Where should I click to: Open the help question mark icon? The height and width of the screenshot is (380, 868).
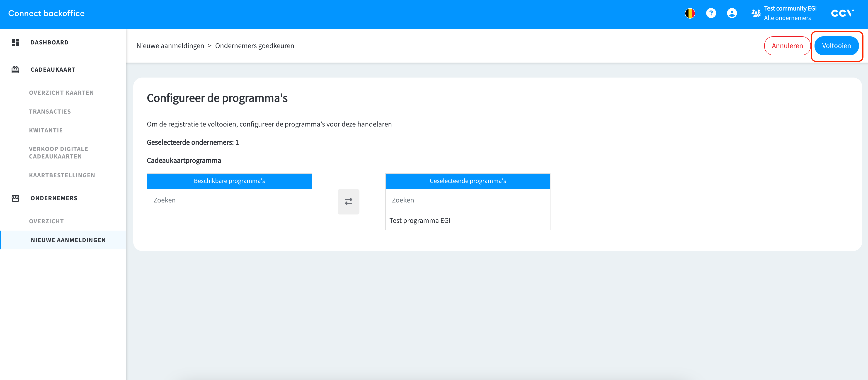click(711, 13)
